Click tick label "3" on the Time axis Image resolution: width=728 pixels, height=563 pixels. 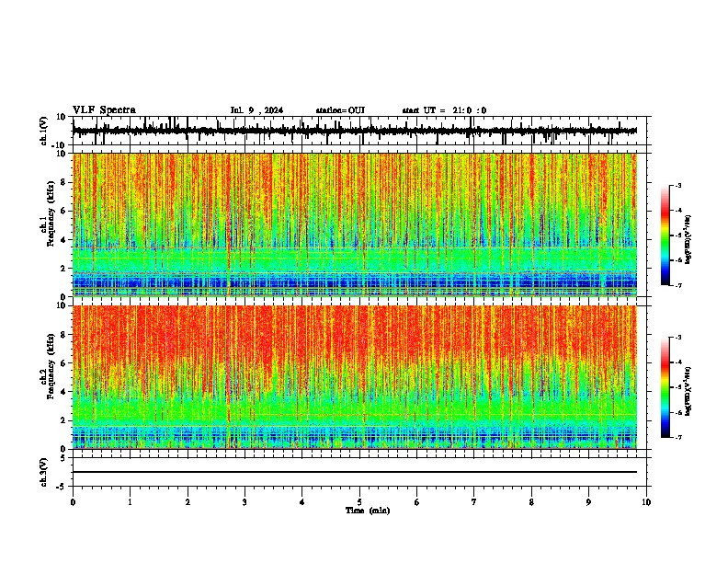(245, 502)
